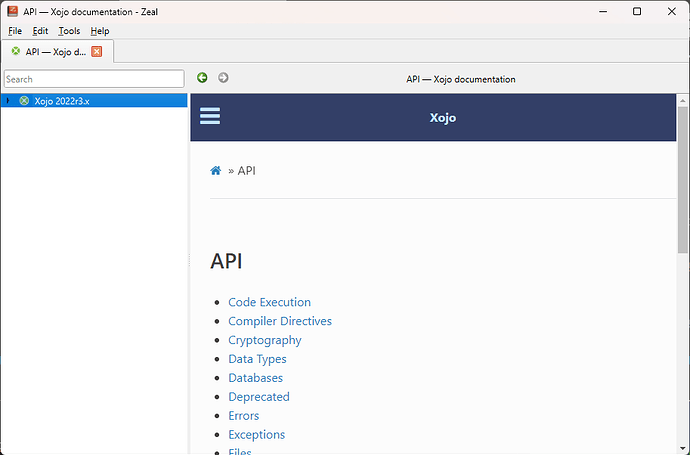The width and height of the screenshot is (690, 455).
Task: Open the hamburger menu in Xojo header
Action: [x=210, y=116]
